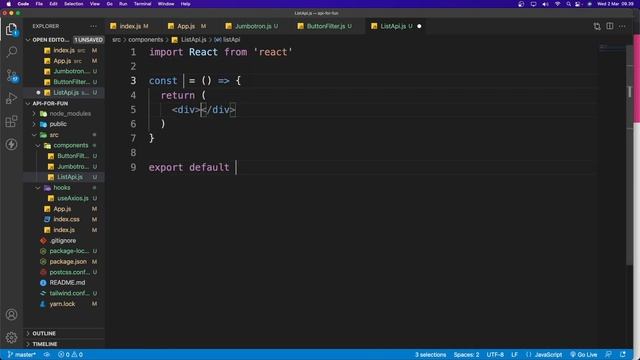Open the Thunder Client lightning icon
Viewport: 640px width, 360px height.
pyautogui.click(x=11, y=144)
